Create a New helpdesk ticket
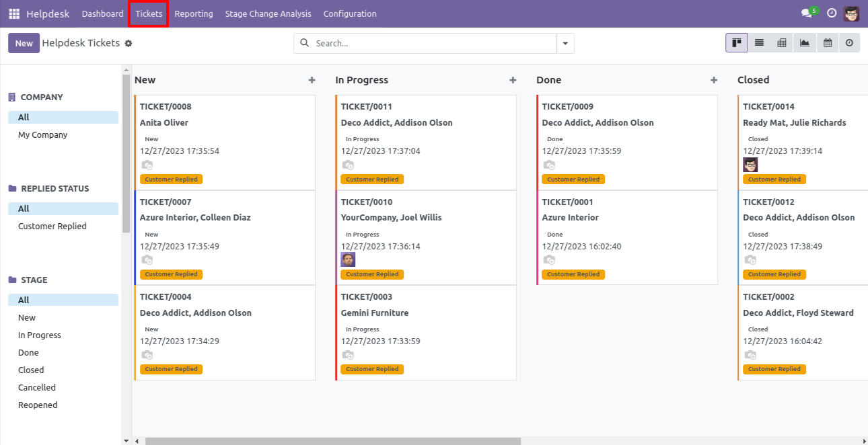The image size is (868, 445). pyautogui.click(x=24, y=43)
